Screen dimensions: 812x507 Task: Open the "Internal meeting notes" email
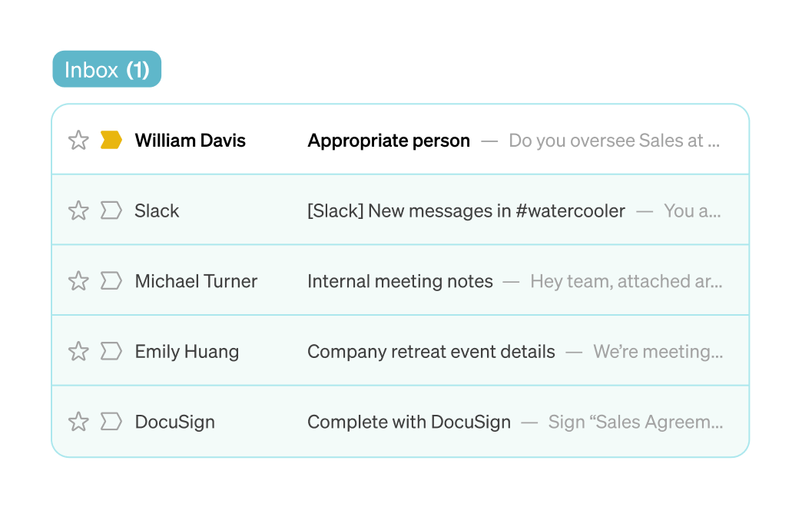point(400,281)
